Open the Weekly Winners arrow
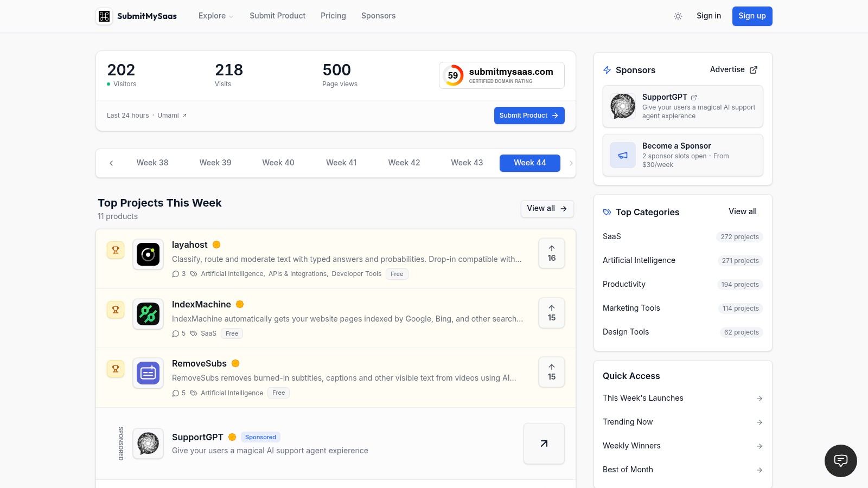This screenshot has height=488, width=868. (759, 446)
